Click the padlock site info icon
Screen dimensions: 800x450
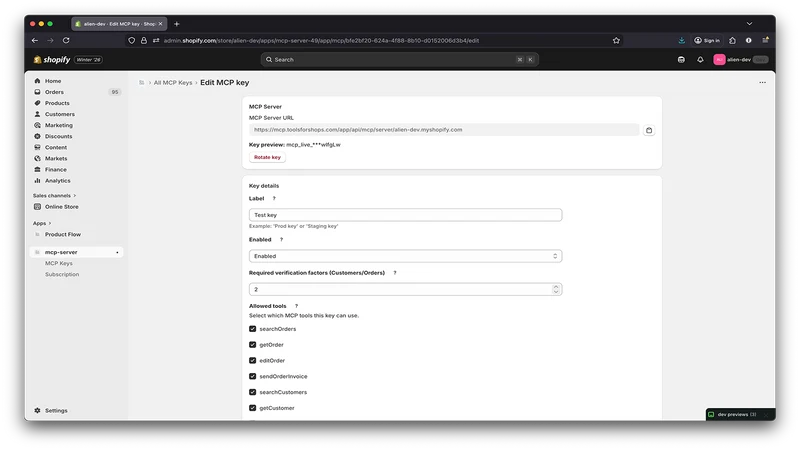pyautogui.click(x=144, y=40)
